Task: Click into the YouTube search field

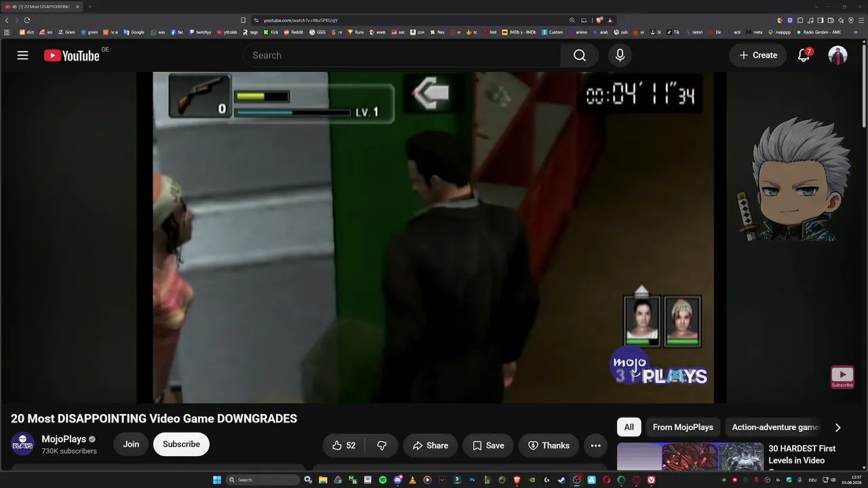Action: point(401,56)
